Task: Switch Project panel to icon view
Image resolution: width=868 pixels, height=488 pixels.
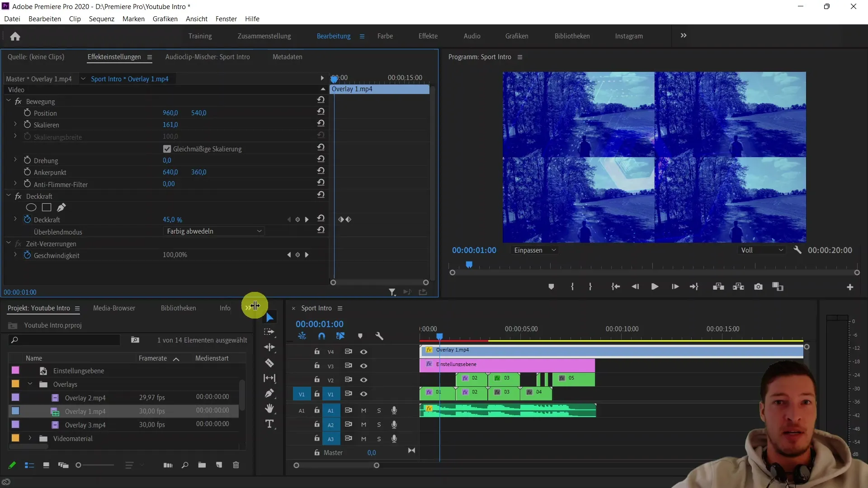Action: tap(46, 465)
